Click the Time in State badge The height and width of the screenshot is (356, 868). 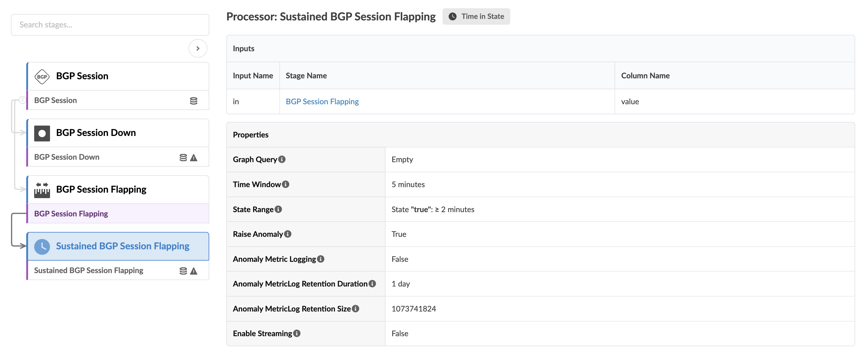point(476,16)
